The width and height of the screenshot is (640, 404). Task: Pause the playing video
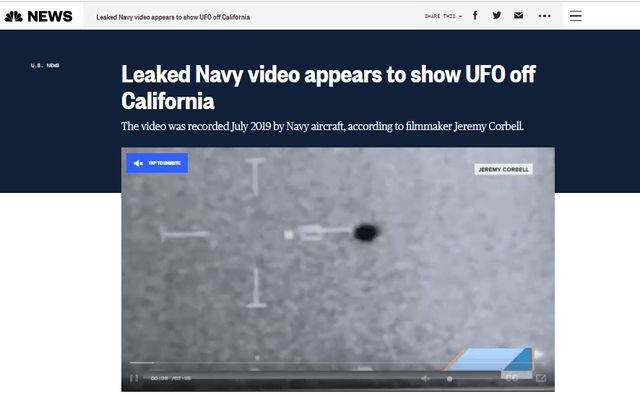134,378
